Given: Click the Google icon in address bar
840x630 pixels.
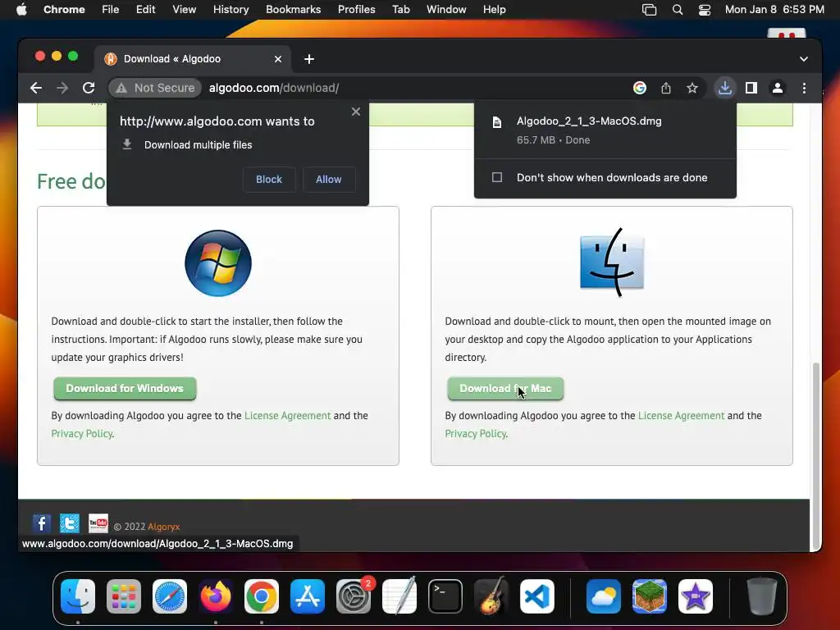Looking at the screenshot, I should click(640, 88).
